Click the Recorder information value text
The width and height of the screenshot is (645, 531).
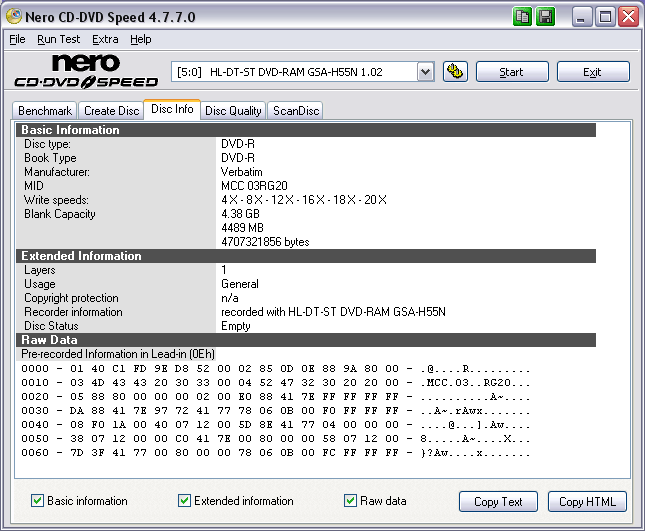(333, 312)
